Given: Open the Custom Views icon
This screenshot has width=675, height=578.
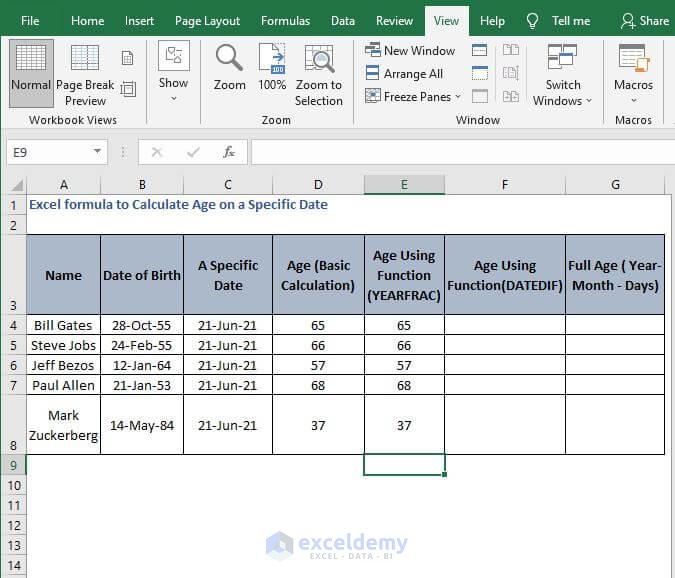Looking at the screenshot, I should 128,89.
